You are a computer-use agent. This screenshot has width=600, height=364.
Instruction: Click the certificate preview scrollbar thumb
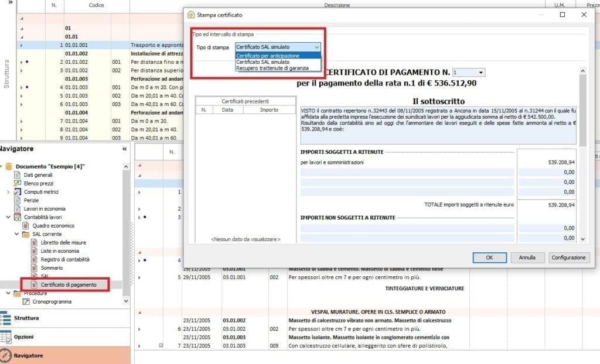(582, 110)
